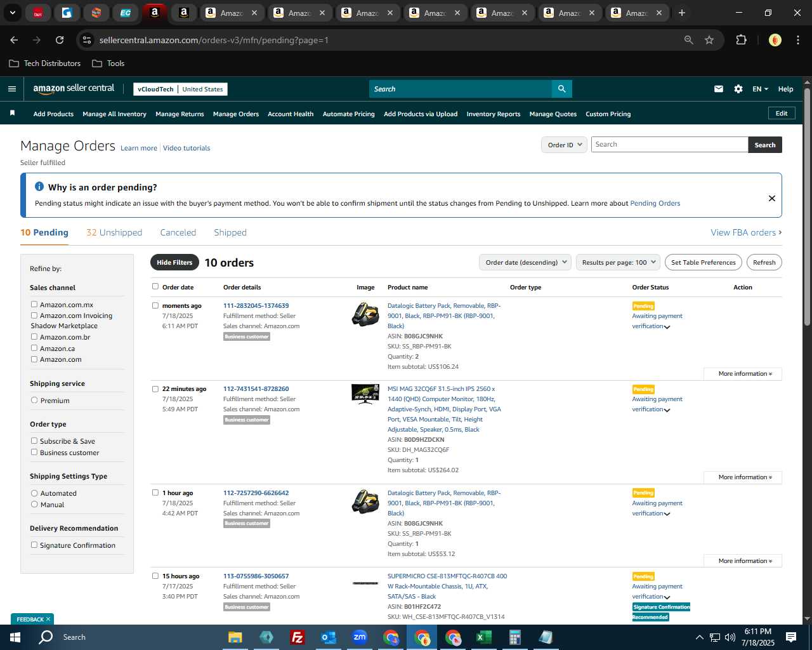Open Windows Start menu
The image size is (812, 650).
[x=15, y=637]
